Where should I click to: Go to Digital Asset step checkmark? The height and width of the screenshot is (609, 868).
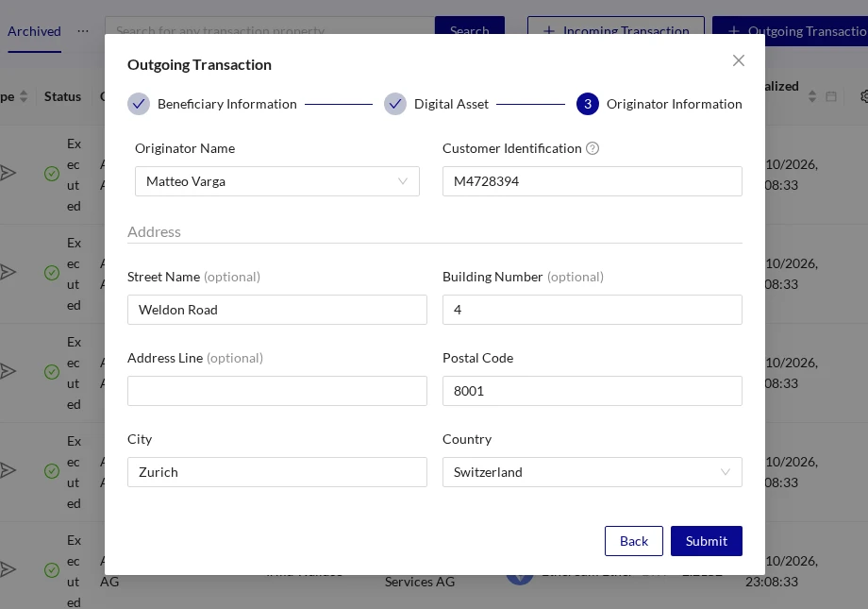(395, 104)
